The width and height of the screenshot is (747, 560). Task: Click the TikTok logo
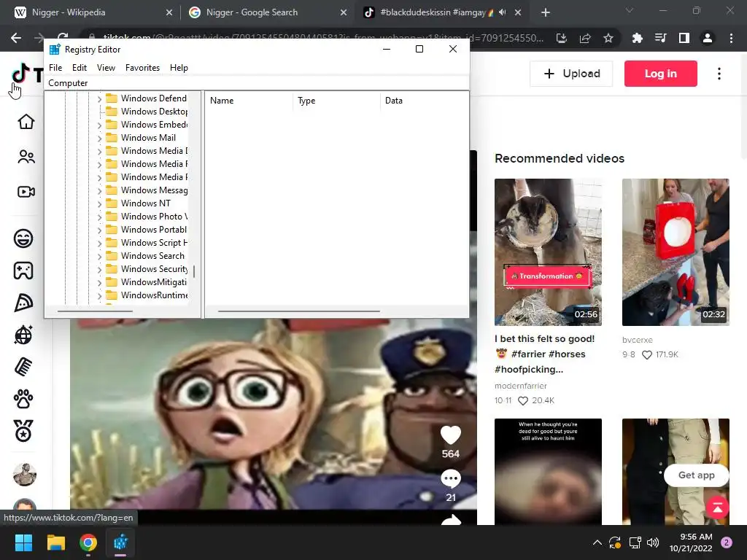point(27,74)
